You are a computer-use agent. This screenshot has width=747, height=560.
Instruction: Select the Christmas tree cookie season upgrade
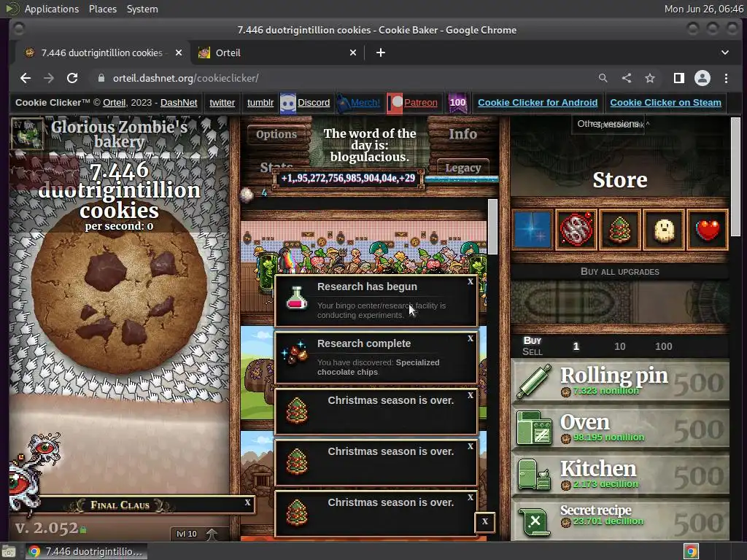click(620, 230)
